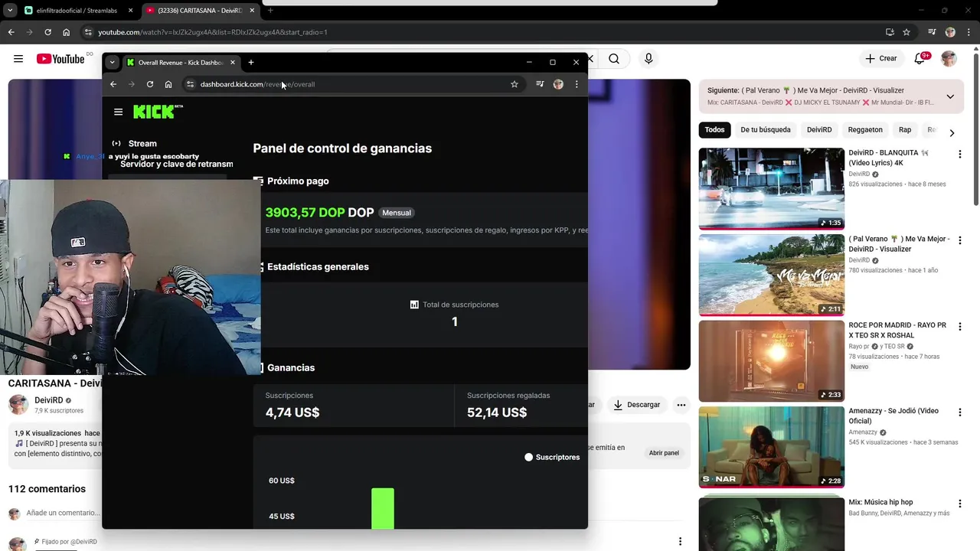The width and height of the screenshot is (980, 551).
Task: Select the De tu búsqueda chip
Action: click(x=766, y=130)
